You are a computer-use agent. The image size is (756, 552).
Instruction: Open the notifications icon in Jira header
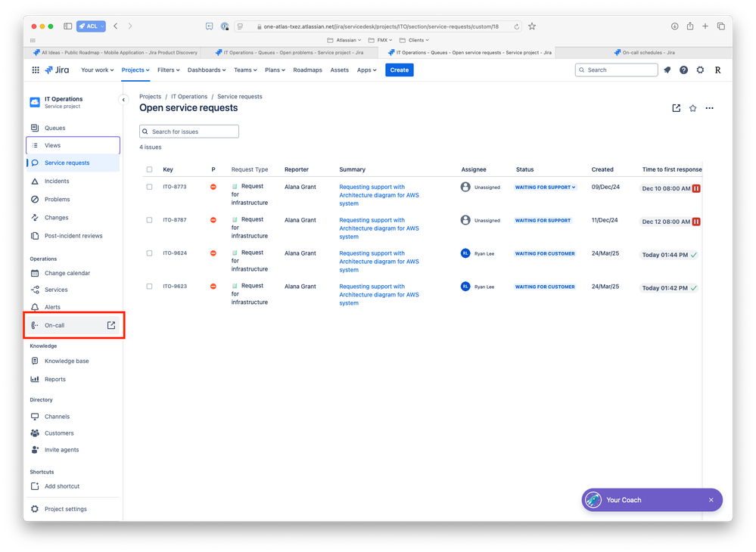[x=667, y=70]
